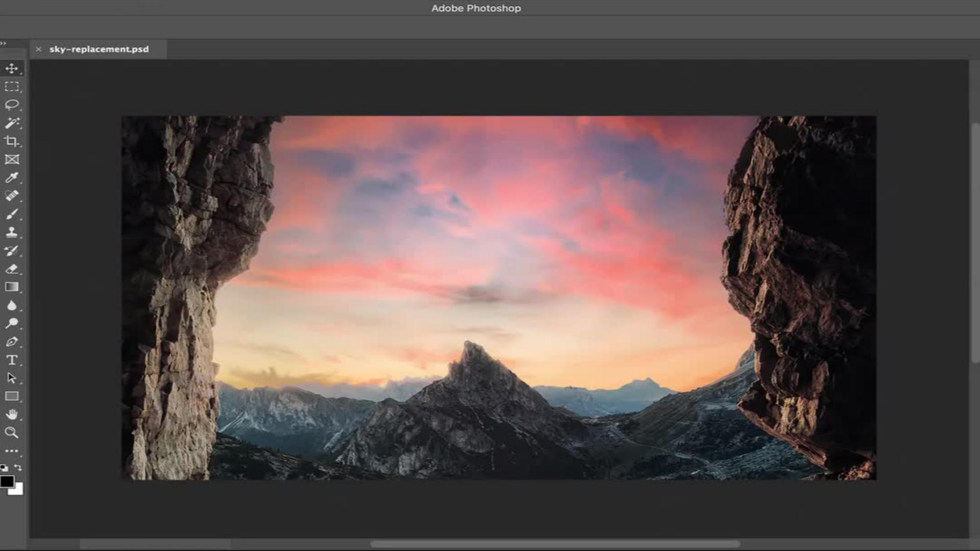The image size is (980, 551).
Task: Select the Eraser tool
Action: click(12, 269)
